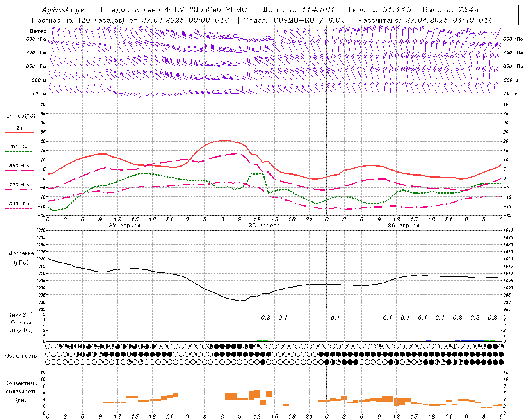Click the "(мм/1ч.)" precipitation unit label

pos(21,330)
